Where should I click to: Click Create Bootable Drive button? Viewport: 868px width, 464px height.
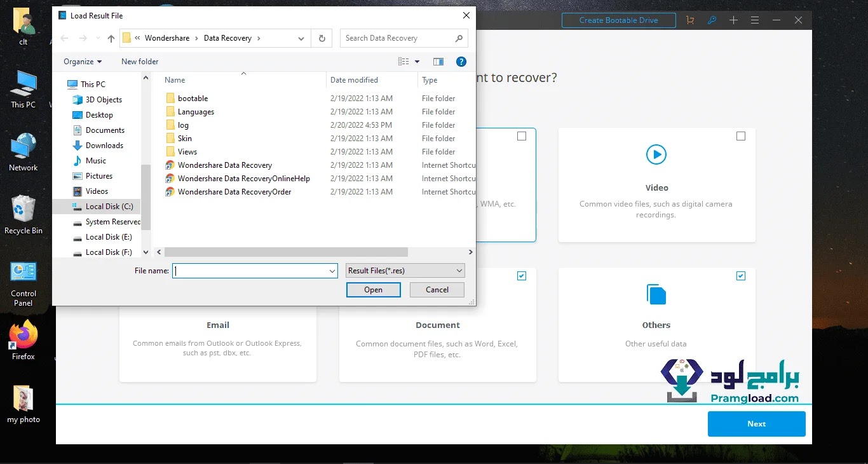(618, 20)
